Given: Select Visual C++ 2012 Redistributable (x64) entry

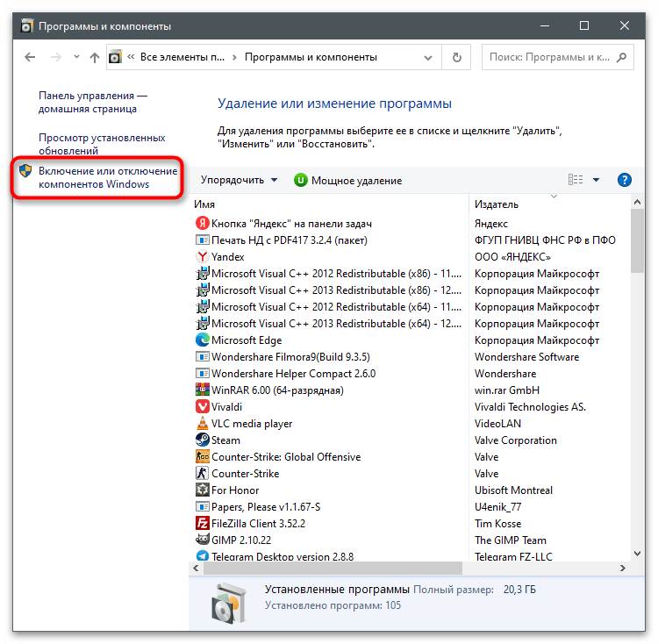Looking at the screenshot, I should click(336, 307).
